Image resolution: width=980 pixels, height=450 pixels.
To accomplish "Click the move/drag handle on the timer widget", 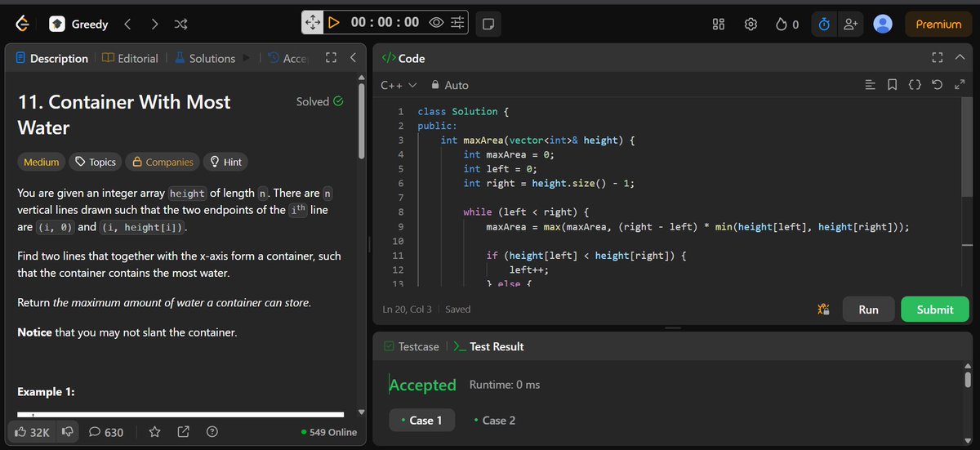I will pyautogui.click(x=314, y=23).
